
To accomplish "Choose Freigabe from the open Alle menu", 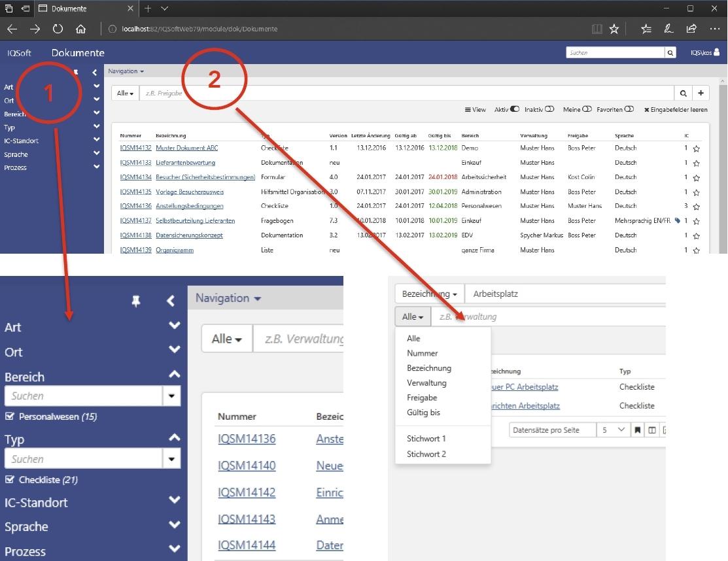I will (422, 398).
